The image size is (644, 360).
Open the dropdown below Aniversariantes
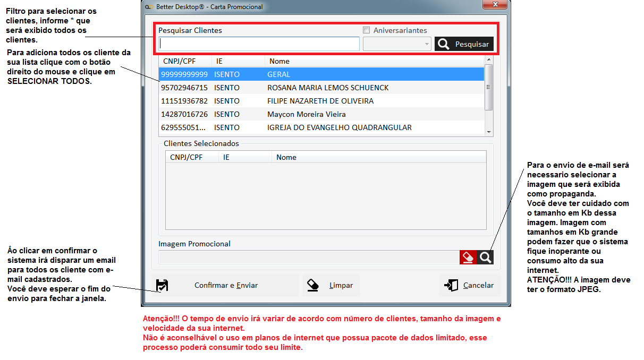point(397,44)
